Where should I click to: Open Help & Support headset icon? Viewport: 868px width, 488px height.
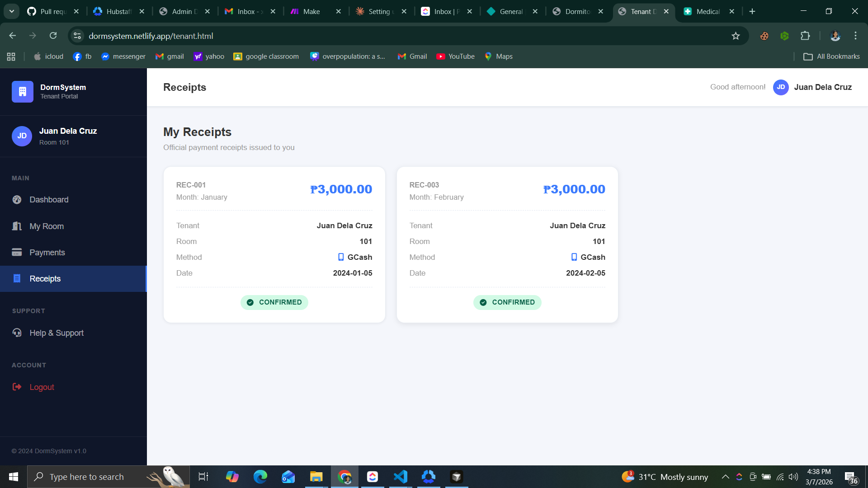(17, 333)
